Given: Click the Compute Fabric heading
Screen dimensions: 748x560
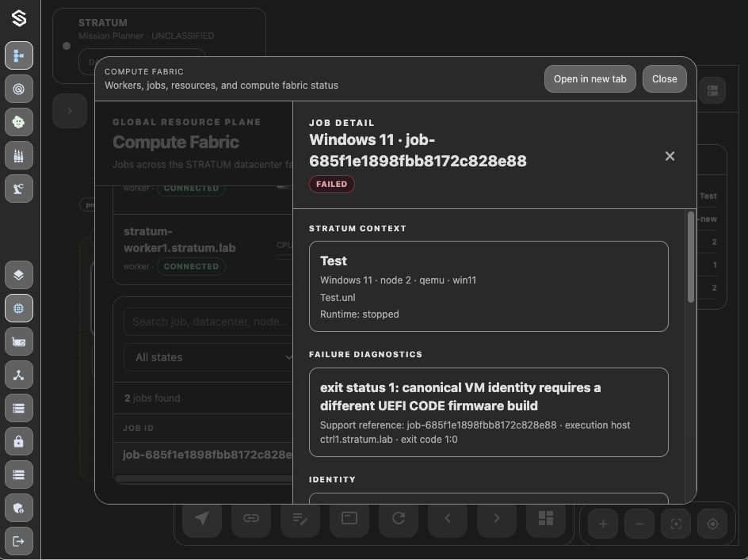Looking at the screenshot, I should pos(176,142).
